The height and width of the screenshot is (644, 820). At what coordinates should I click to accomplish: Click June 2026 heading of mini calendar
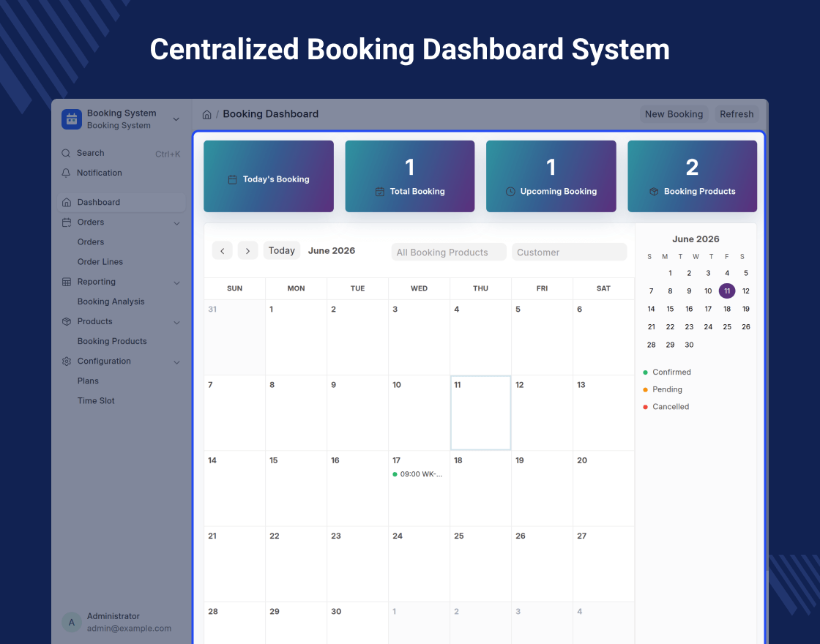(x=696, y=239)
